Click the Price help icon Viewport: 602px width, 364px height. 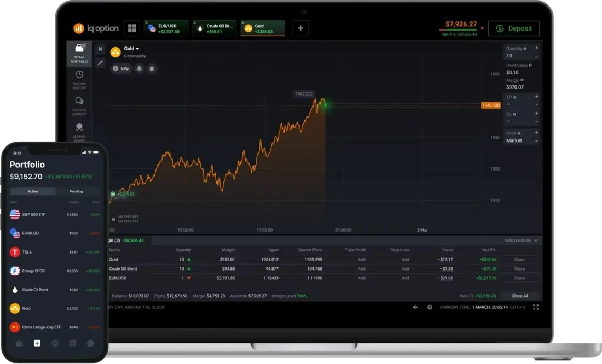coord(519,133)
